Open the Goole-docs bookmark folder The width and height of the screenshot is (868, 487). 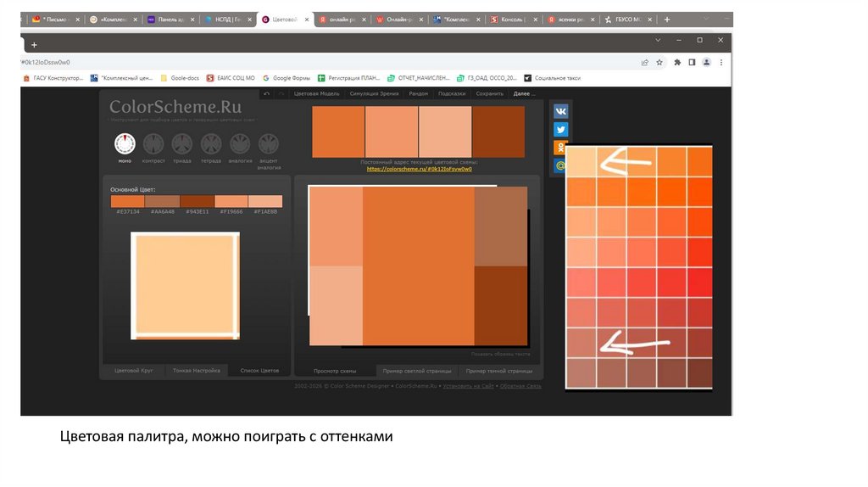(x=180, y=78)
